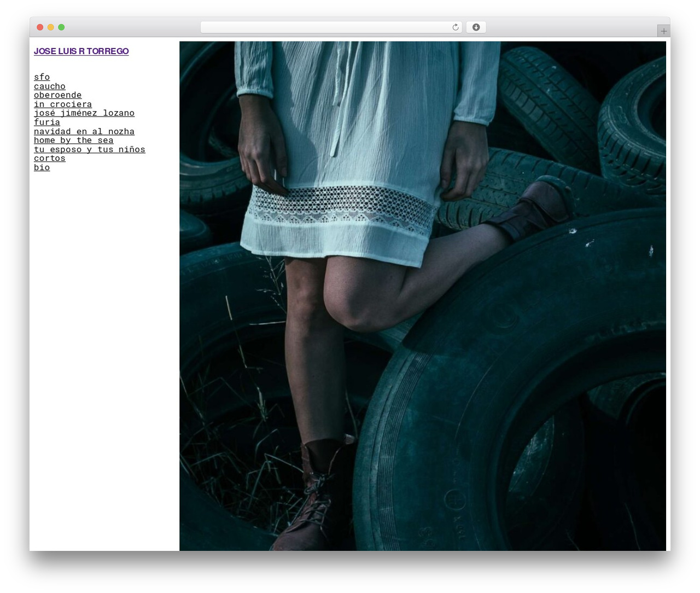Click the tire photograph of woman in dress

click(x=423, y=296)
